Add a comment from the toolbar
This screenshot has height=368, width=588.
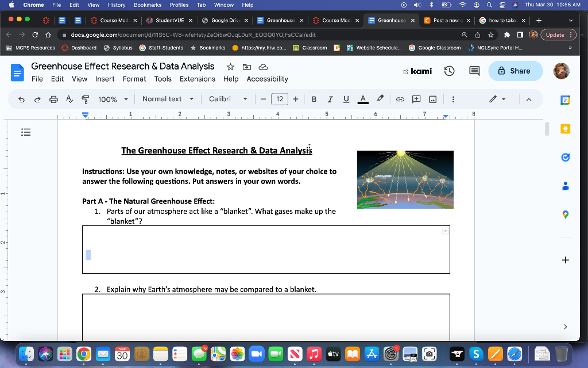click(x=416, y=99)
